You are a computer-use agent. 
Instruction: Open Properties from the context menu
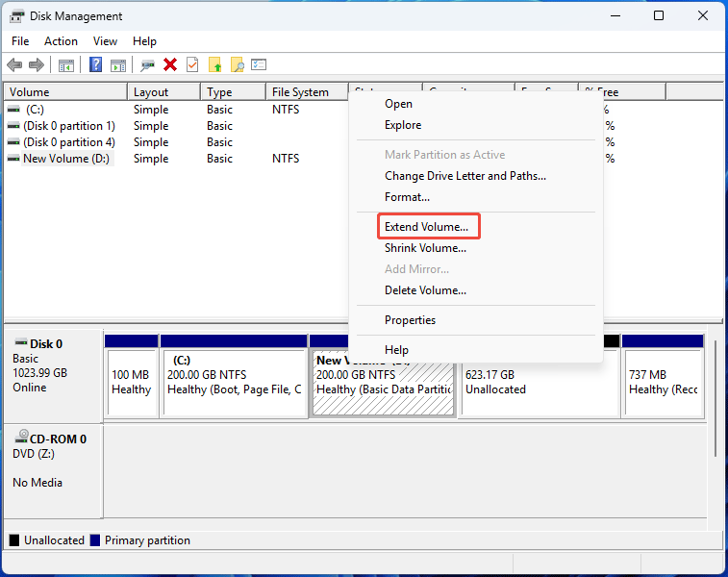[476, 320]
